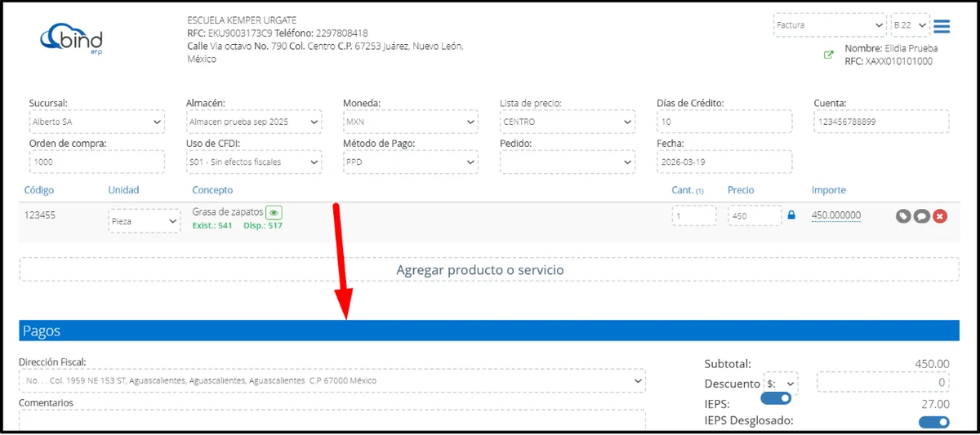Click the Precio field showing 450

click(755, 215)
